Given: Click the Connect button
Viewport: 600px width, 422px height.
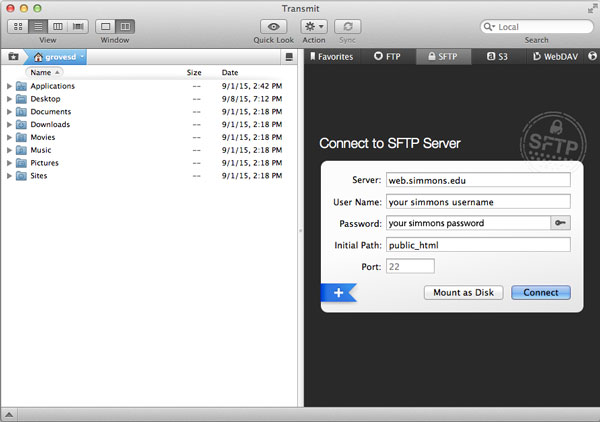Looking at the screenshot, I should click(541, 293).
